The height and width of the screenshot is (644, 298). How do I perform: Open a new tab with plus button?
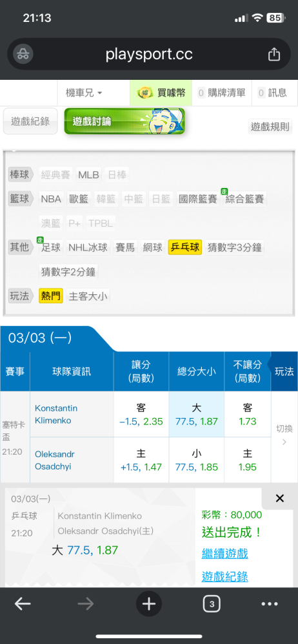click(148, 604)
